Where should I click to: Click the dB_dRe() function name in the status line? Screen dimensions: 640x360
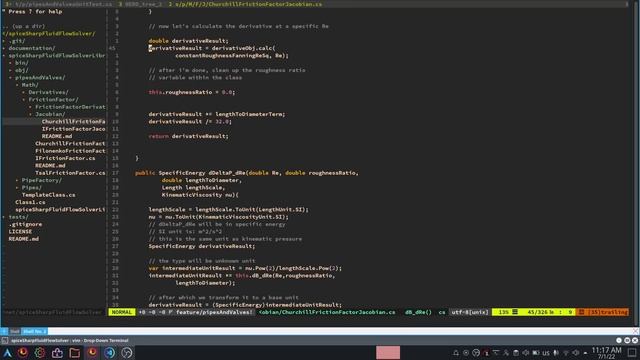pyautogui.click(x=418, y=312)
